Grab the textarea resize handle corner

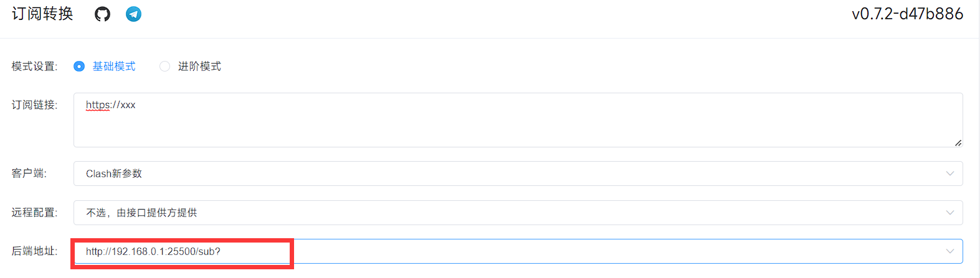(x=958, y=143)
